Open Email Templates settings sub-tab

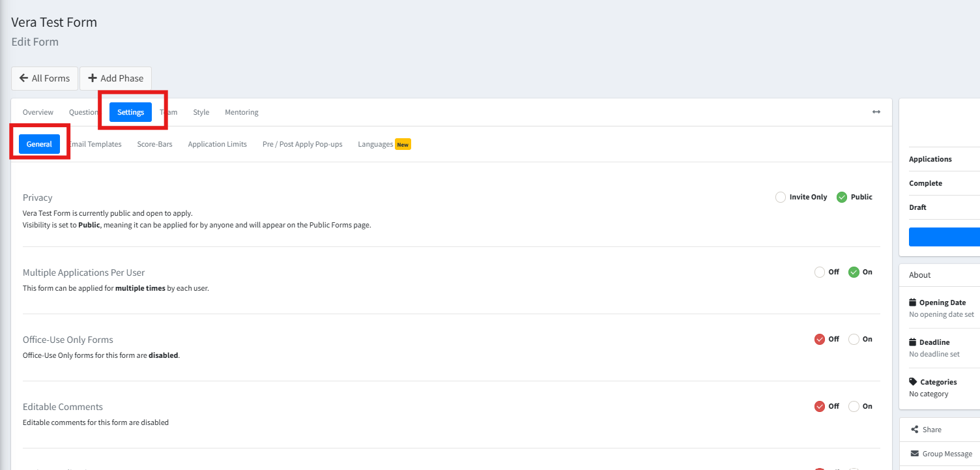95,144
